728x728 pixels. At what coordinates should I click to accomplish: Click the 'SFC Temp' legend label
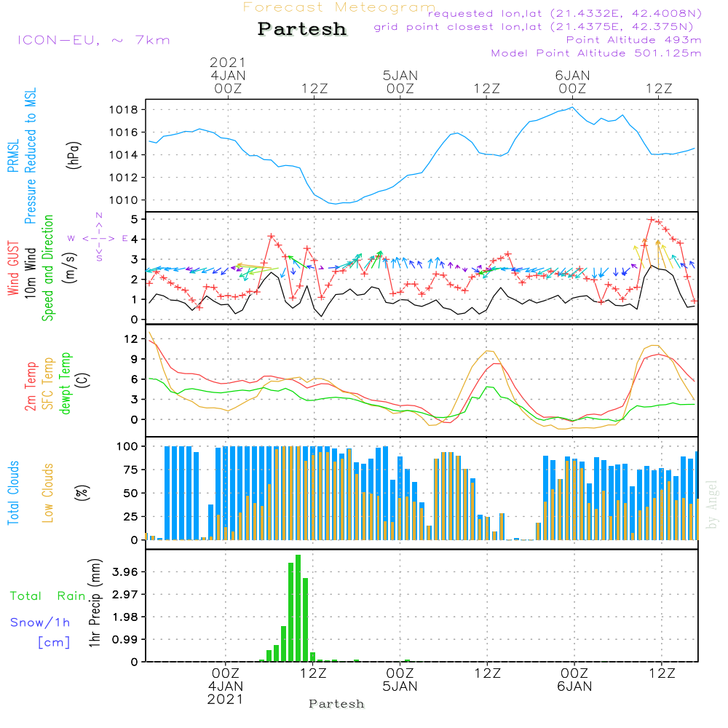[48, 384]
